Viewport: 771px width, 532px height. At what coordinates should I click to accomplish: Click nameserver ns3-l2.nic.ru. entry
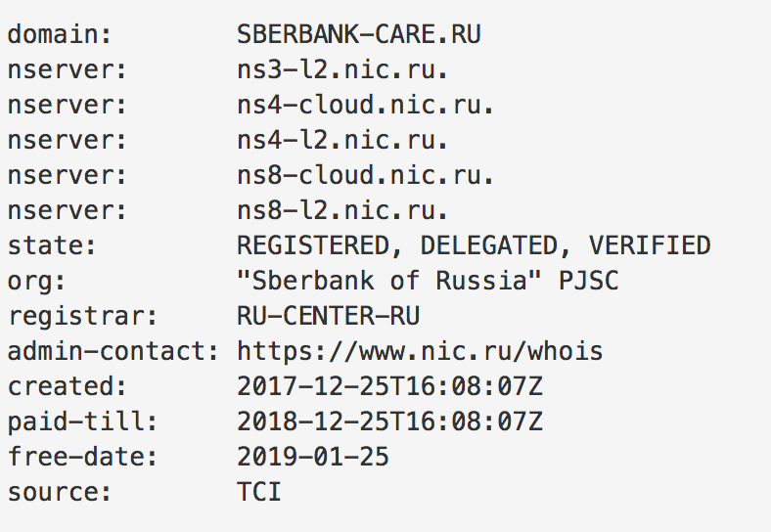(342, 69)
